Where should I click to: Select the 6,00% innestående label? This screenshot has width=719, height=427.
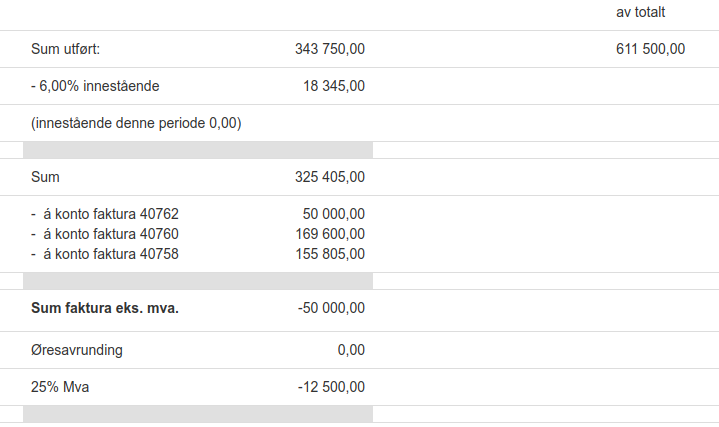pos(95,86)
